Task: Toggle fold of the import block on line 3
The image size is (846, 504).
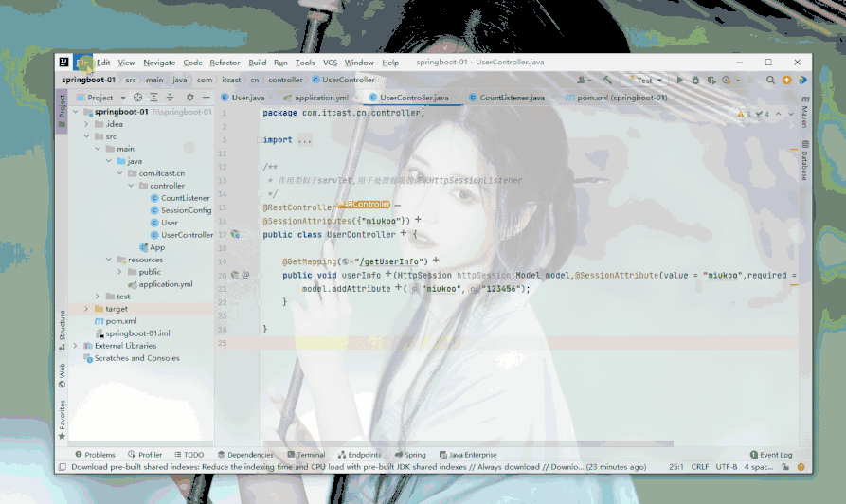Action: pyautogui.click(x=260, y=140)
